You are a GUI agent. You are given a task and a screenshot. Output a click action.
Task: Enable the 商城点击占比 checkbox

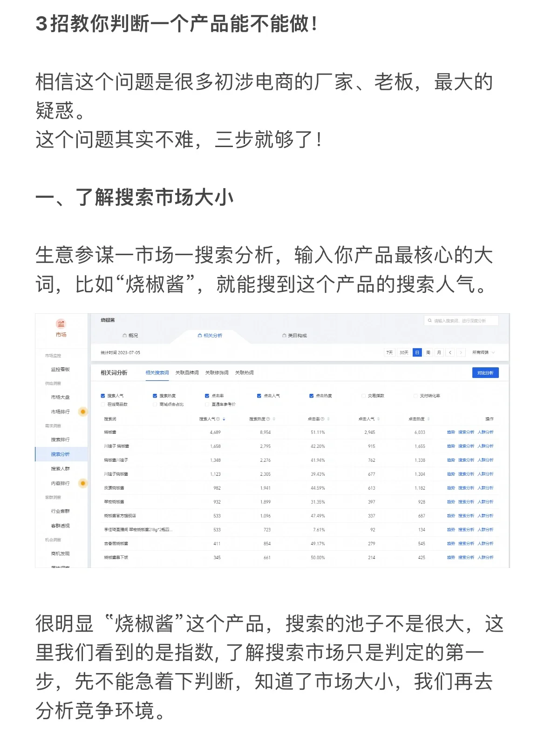tap(155, 404)
